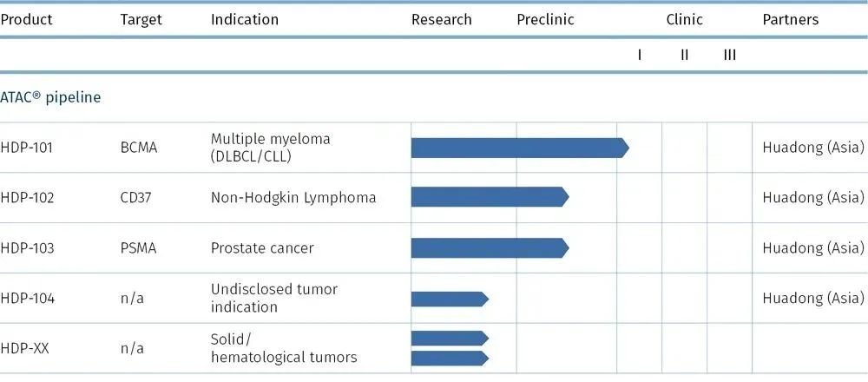Click the Target column header
Screen dimensions: 868x382
click(141, 19)
